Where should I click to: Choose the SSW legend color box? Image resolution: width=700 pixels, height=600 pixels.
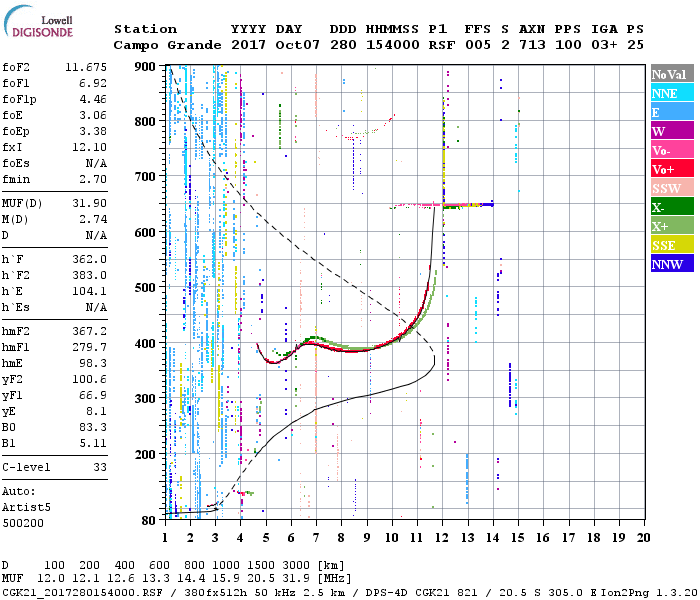[x=671, y=188]
